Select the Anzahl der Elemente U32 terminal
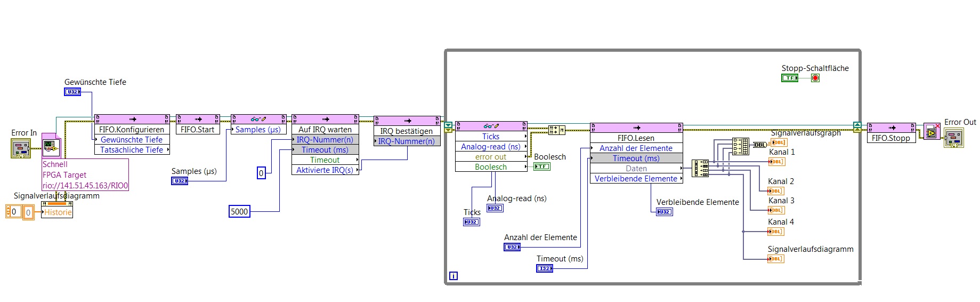The width and height of the screenshot is (980, 302). point(512,247)
